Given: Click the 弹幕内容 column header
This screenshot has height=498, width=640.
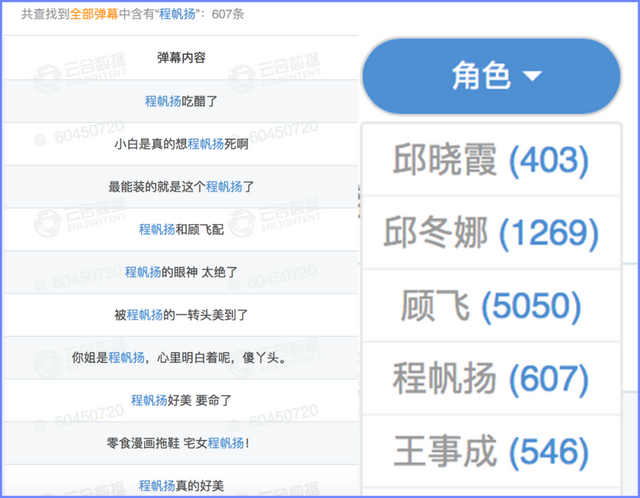Looking at the screenshot, I should coord(181,58).
